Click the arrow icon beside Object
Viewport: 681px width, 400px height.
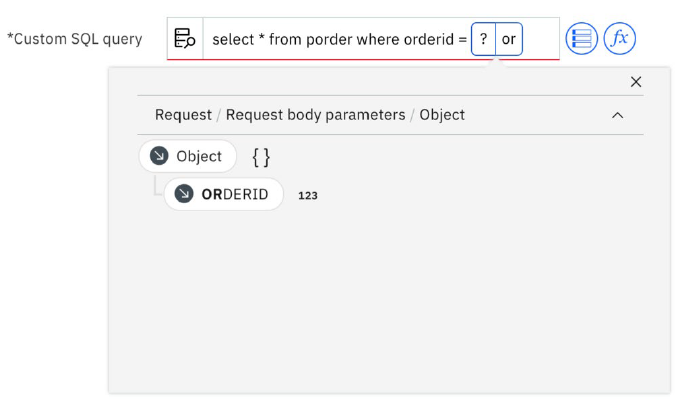pyautogui.click(x=159, y=155)
